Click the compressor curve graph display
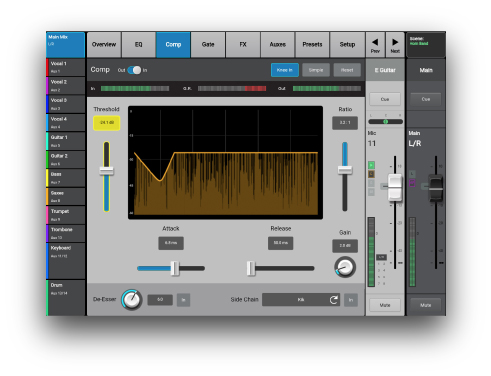Screen dimensions: 491x376 [225, 163]
